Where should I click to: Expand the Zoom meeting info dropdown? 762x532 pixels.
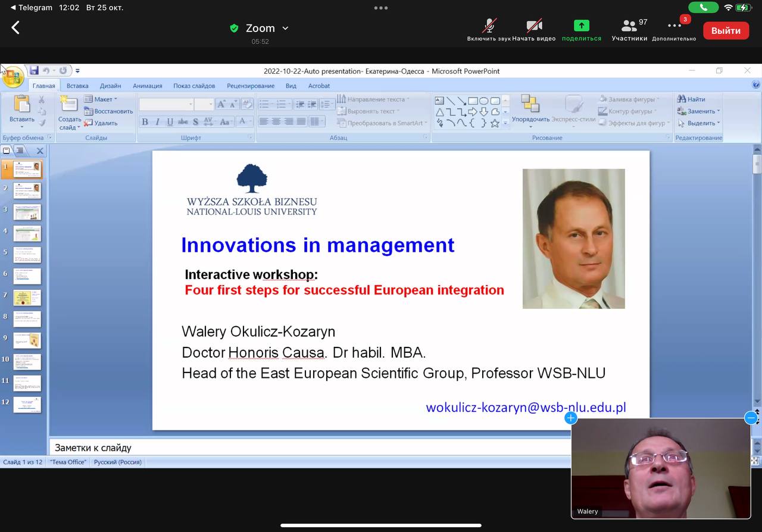(x=285, y=28)
